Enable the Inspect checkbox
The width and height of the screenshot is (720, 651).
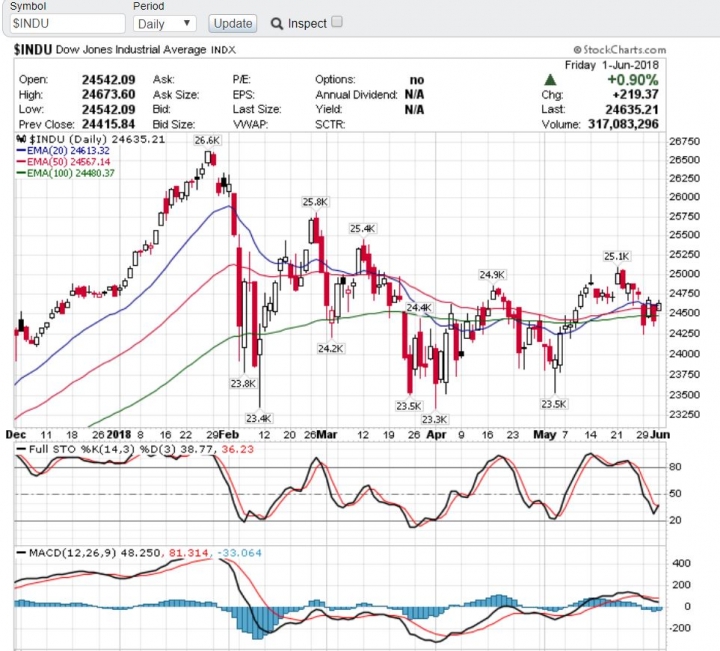[337, 22]
